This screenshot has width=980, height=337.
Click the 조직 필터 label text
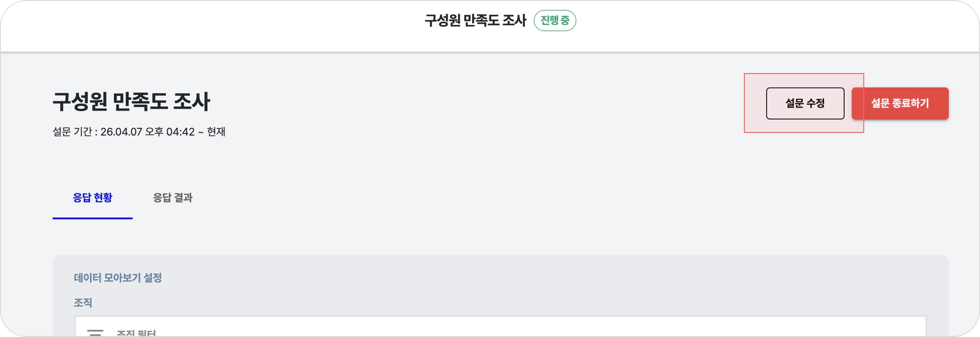click(136, 333)
